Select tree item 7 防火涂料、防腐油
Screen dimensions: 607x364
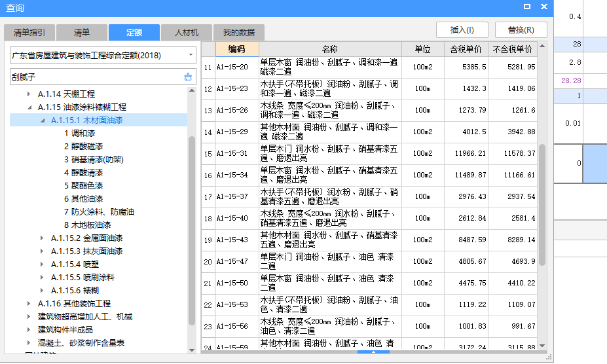tap(99, 212)
